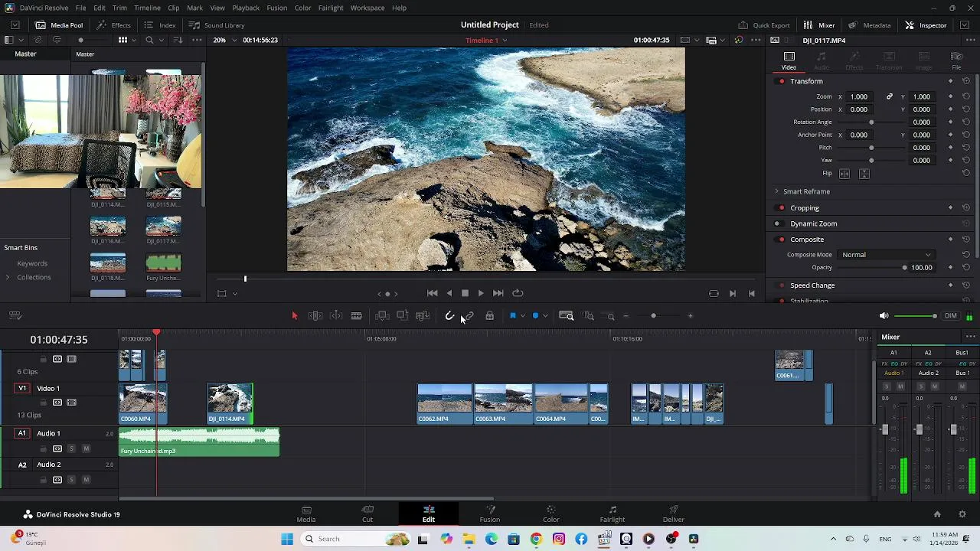Click the Quick Export button
The height and width of the screenshot is (551, 980).
pyautogui.click(x=764, y=25)
